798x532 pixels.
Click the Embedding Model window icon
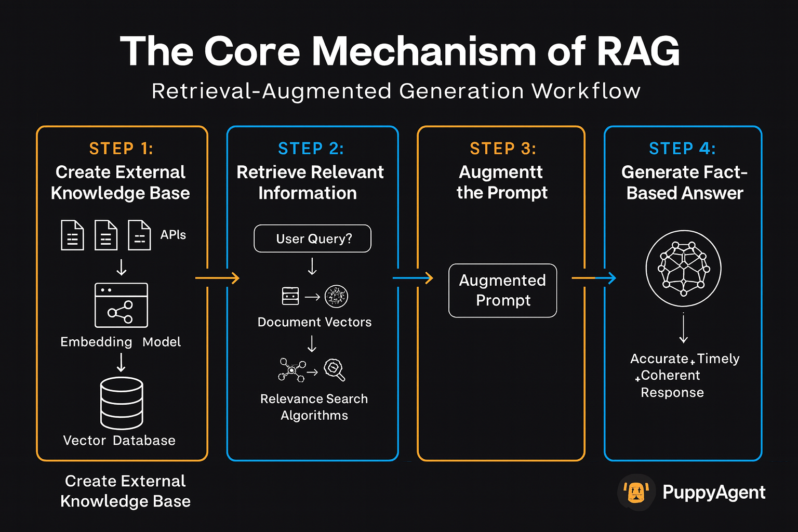pyautogui.click(x=121, y=305)
